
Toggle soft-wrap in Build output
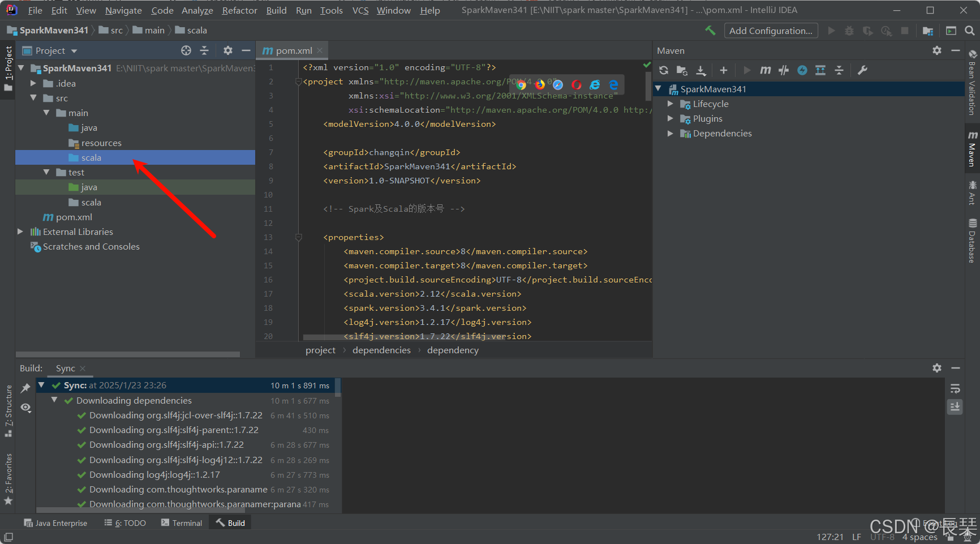[x=955, y=389]
